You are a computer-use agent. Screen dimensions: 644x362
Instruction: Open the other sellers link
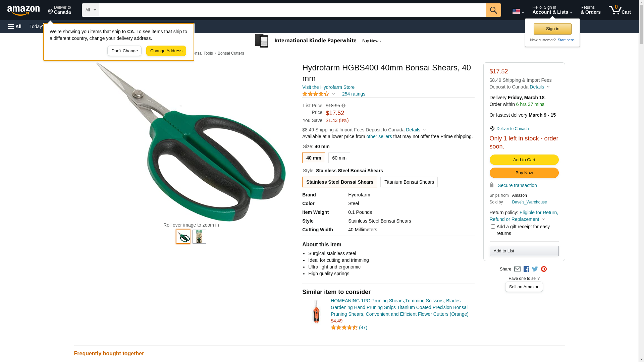(379, 136)
